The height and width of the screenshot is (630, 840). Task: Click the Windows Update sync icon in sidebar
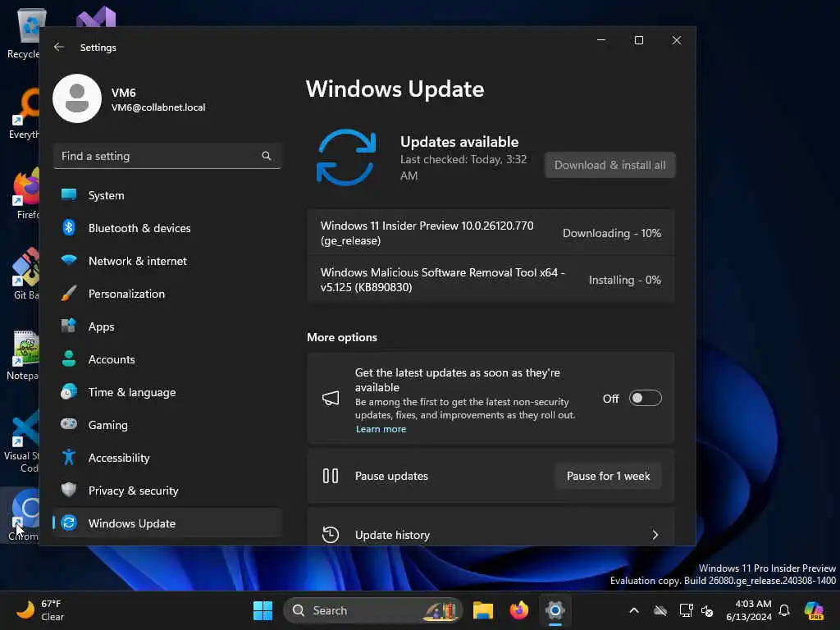[x=69, y=523]
